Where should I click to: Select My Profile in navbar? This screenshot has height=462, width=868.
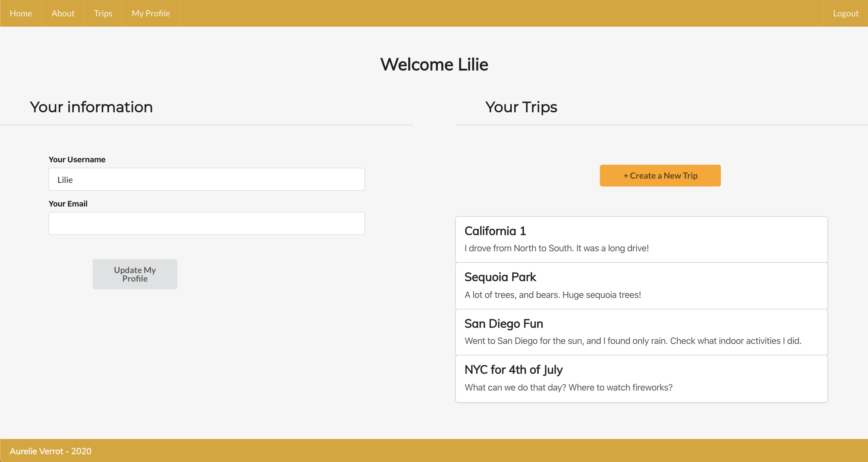tap(151, 14)
